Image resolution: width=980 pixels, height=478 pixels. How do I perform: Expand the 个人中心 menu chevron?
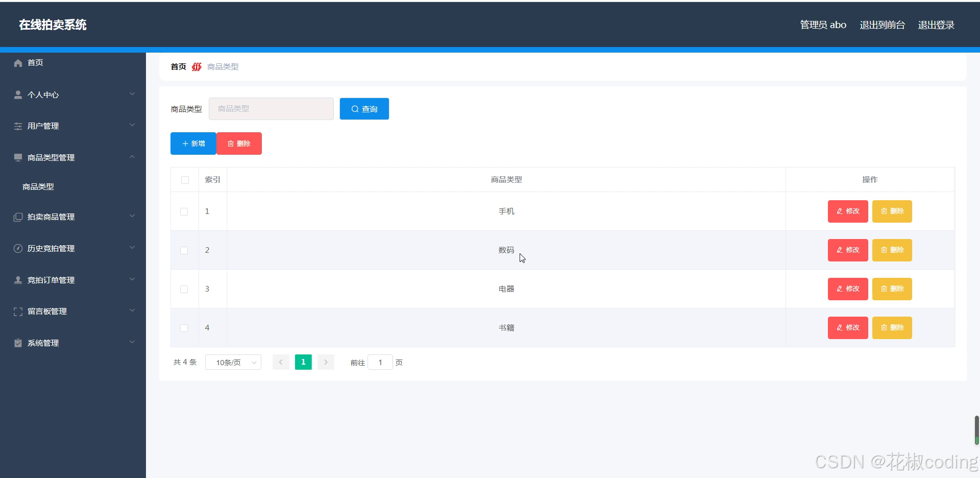coord(132,94)
